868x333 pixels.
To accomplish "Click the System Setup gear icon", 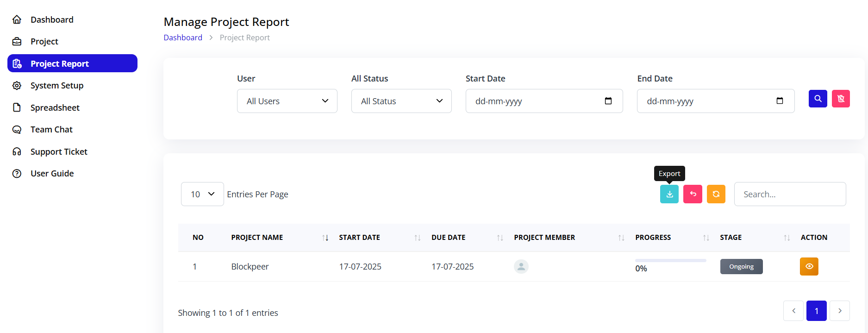I will pos(17,86).
